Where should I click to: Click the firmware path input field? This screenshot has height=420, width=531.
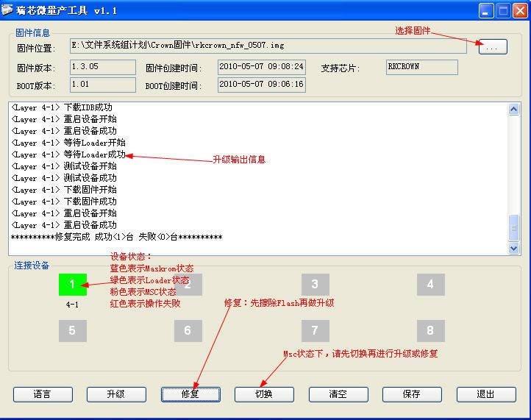point(268,46)
